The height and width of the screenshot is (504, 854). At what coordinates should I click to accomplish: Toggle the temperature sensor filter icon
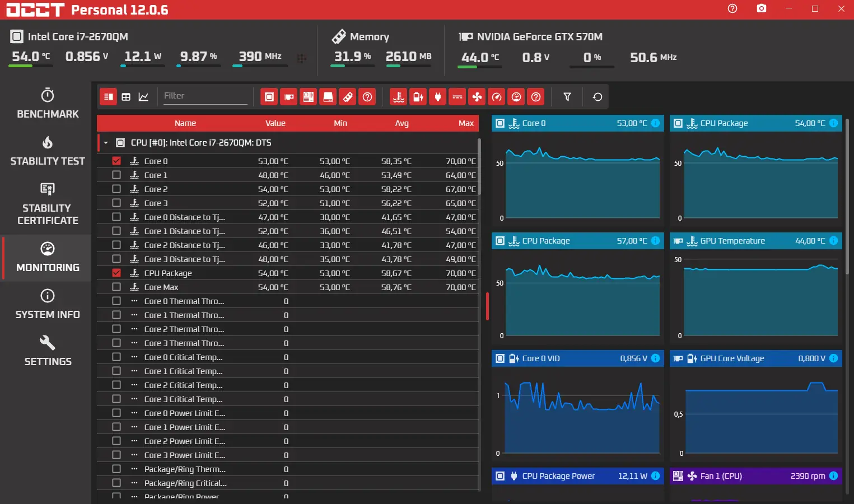coord(399,97)
